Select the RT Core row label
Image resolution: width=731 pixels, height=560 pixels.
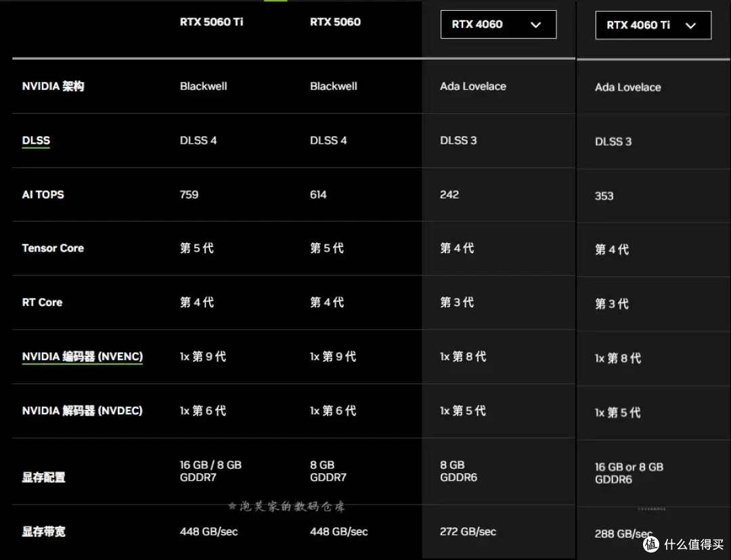point(42,302)
